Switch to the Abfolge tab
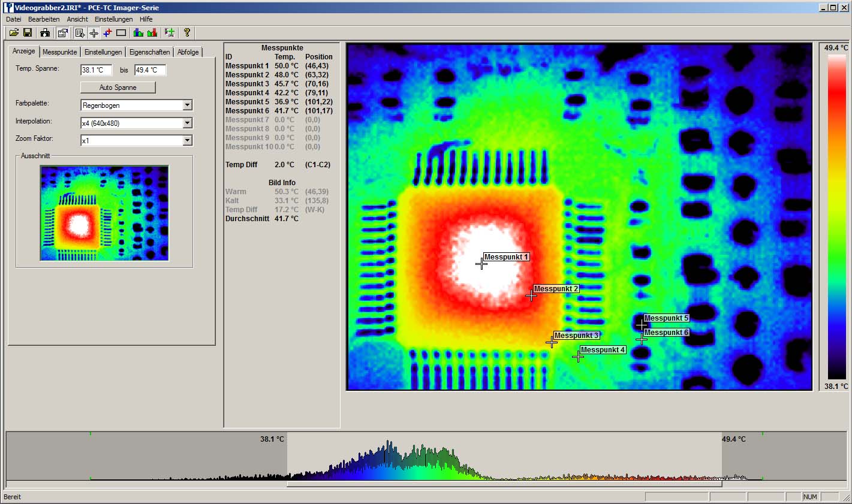 (188, 52)
